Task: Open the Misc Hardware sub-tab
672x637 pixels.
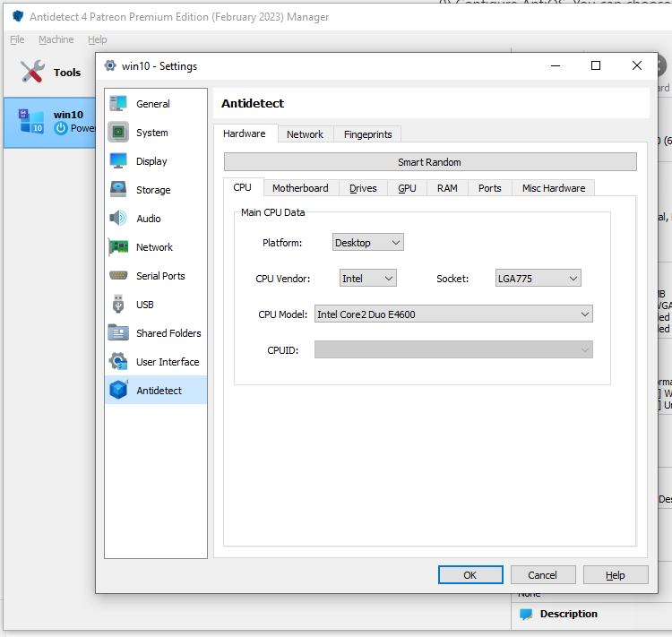Action: coord(554,188)
